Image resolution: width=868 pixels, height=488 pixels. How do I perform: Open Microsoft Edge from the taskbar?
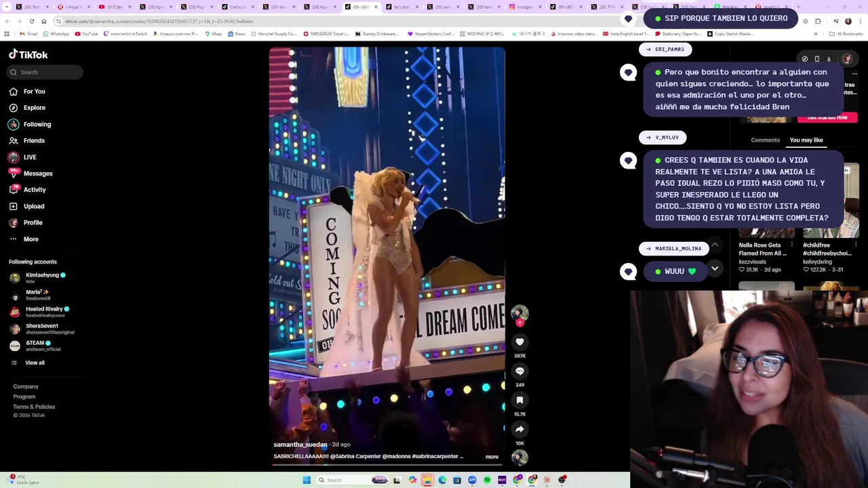coord(442,481)
